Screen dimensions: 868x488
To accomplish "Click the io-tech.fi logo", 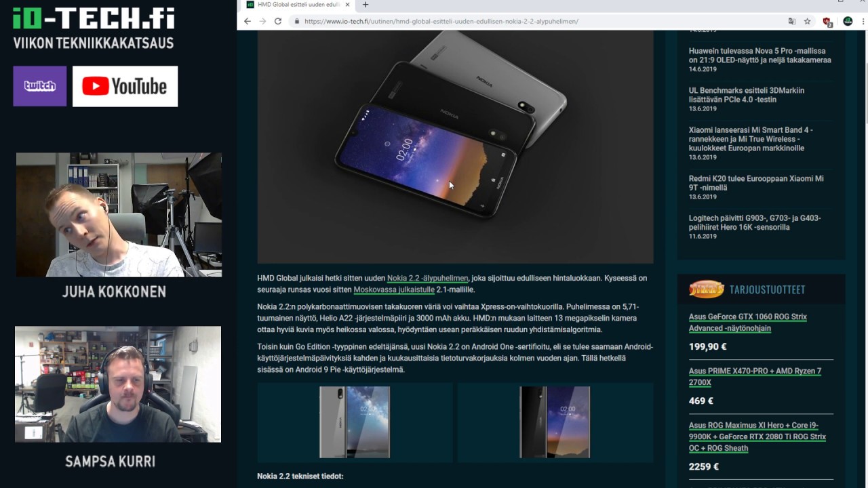I will [94, 18].
